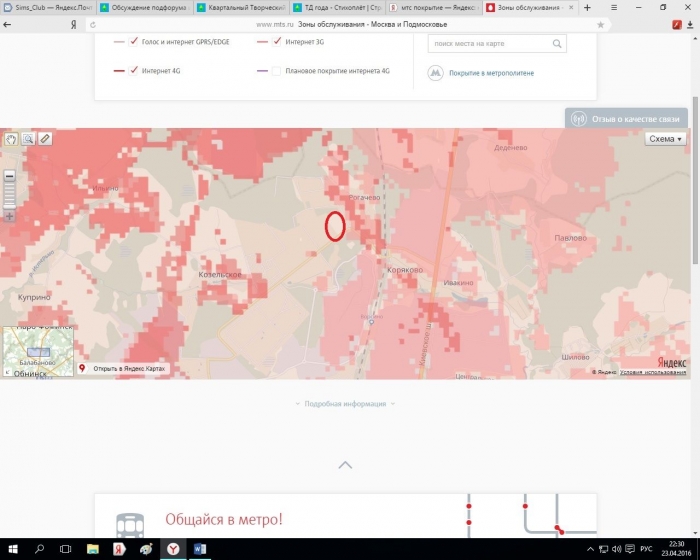
Task: Open File Explorer from taskbar
Action: click(92, 549)
